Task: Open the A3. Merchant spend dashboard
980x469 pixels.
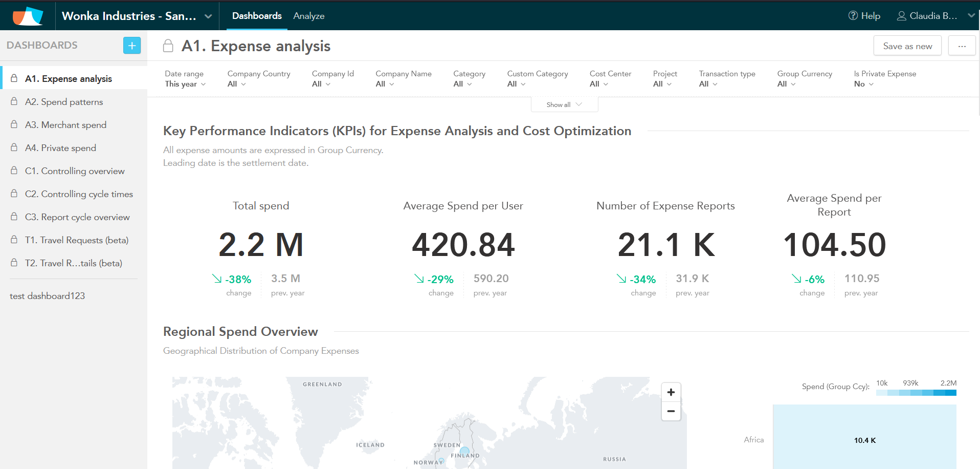Action: point(65,125)
